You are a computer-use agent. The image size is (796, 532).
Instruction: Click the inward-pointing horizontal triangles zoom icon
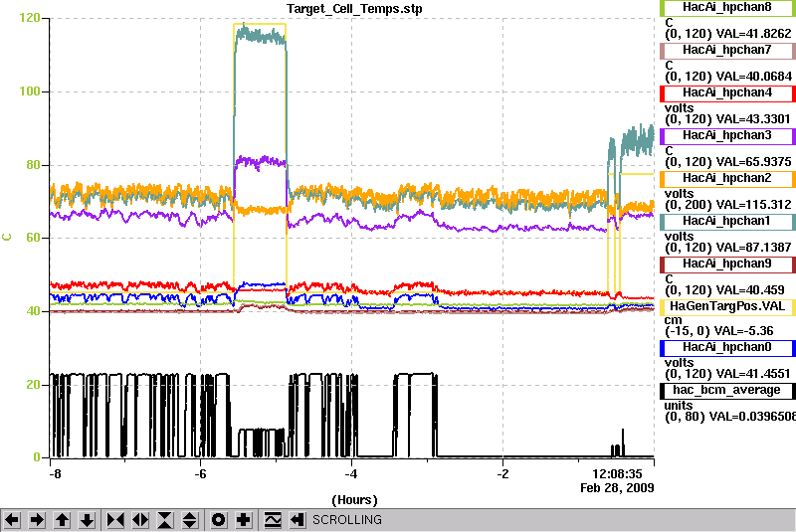pyautogui.click(x=115, y=520)
